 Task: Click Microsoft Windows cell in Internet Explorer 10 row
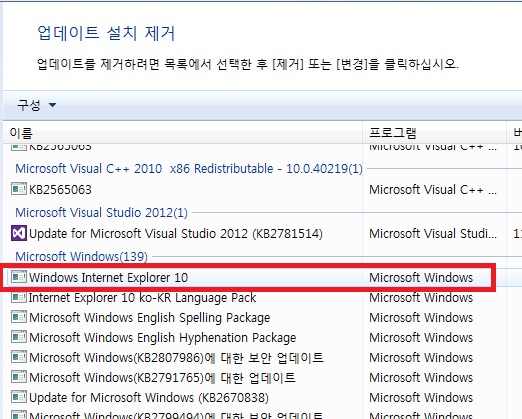click(421, 277)
